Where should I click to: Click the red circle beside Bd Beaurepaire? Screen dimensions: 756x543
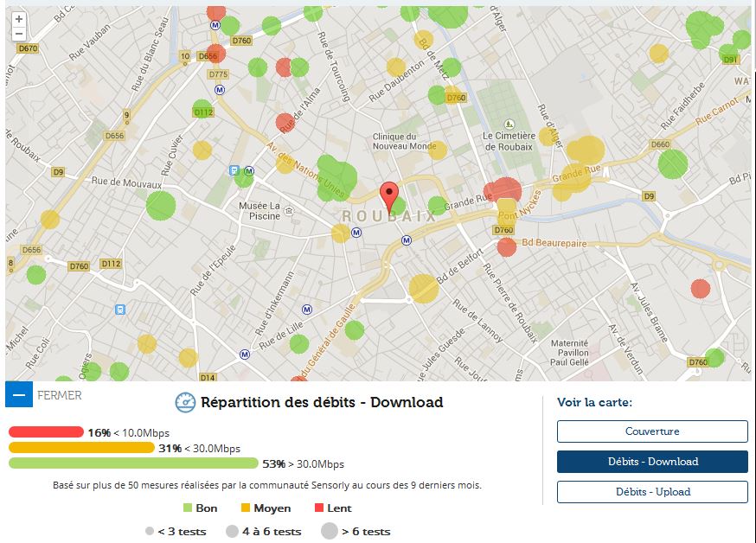(x=507, y=247)
